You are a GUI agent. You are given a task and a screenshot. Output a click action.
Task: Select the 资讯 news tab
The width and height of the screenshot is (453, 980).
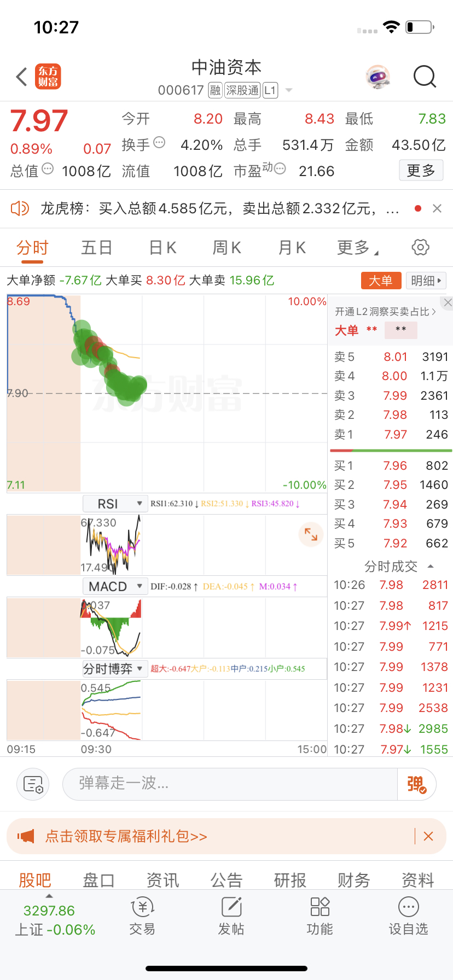tap(162, 880)
